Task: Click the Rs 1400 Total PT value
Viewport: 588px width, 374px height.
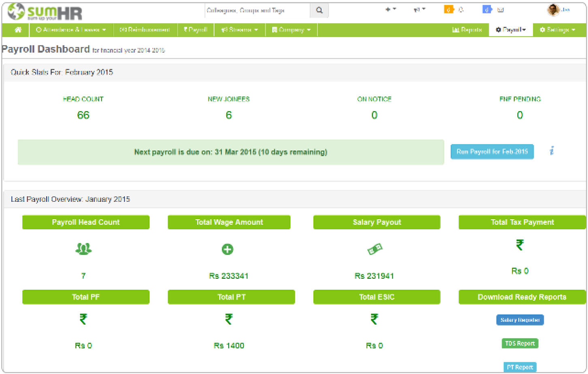Action: 229,346
